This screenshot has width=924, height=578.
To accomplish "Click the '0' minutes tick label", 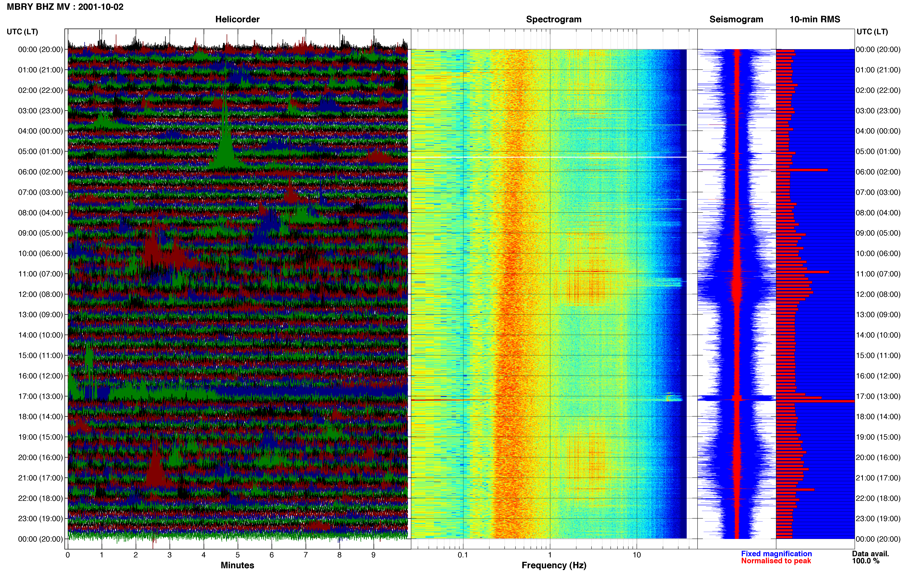I will click(x=68, y=555).
